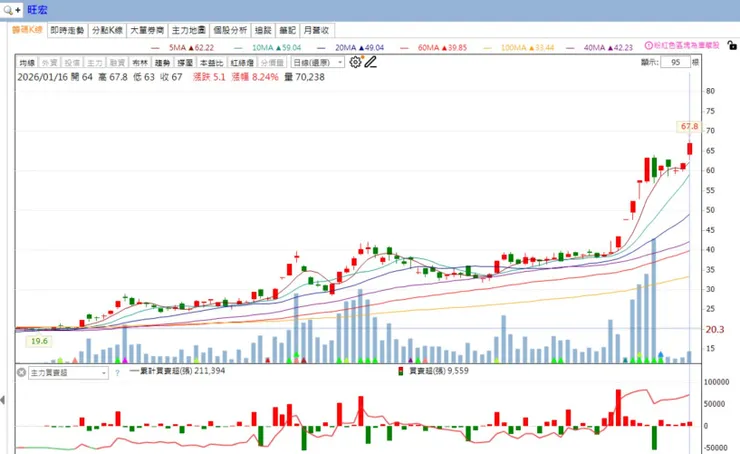Open the 月營收 tab
The width and height of the screenshot is (740, 454).
[316, 30]
